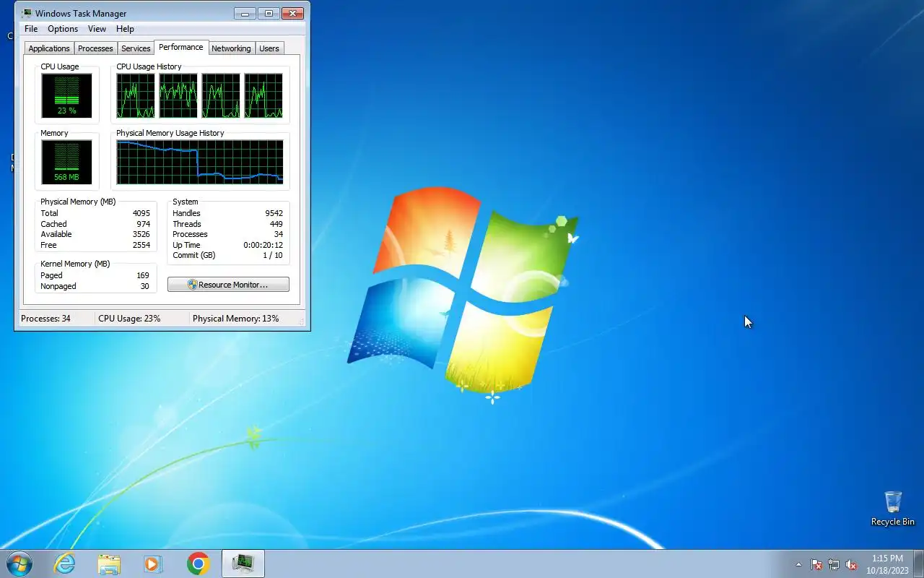The image size is (924, 578).
Task: Open the View menu
Action: [97, 29]
